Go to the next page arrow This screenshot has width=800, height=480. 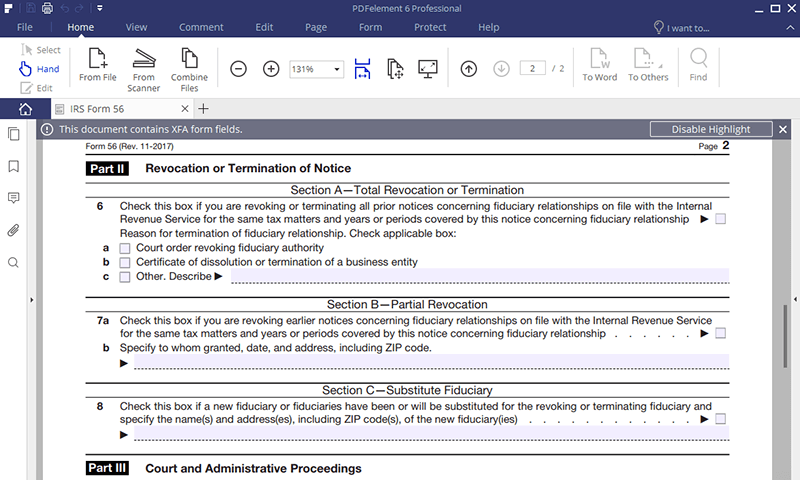(x=501, y=68)
